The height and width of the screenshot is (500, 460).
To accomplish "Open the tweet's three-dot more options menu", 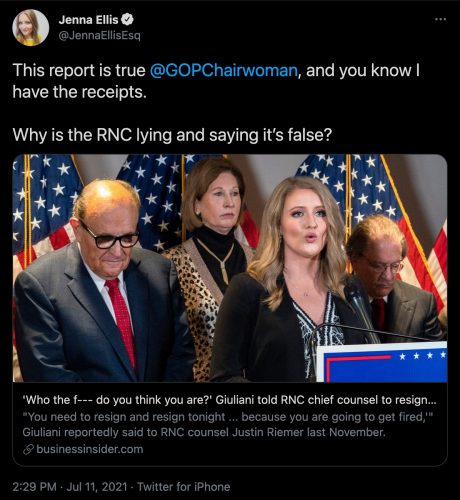I will 440,19.
